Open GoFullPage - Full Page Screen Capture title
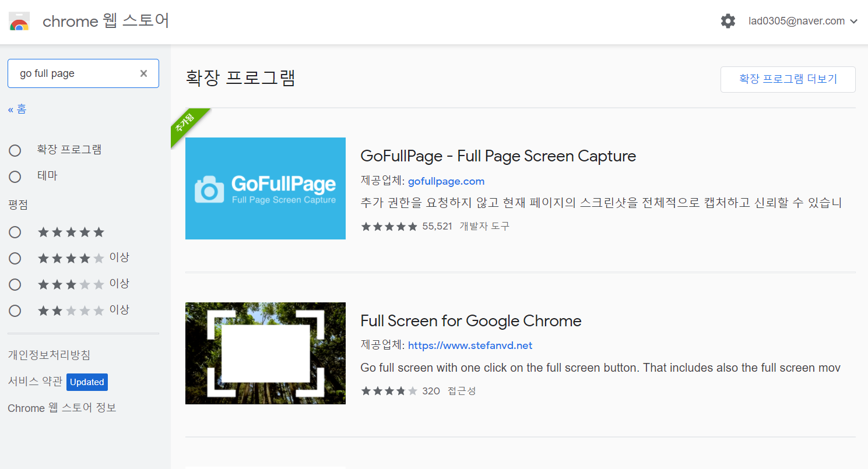This screenshot has height=469, width=868. (498, 156)
